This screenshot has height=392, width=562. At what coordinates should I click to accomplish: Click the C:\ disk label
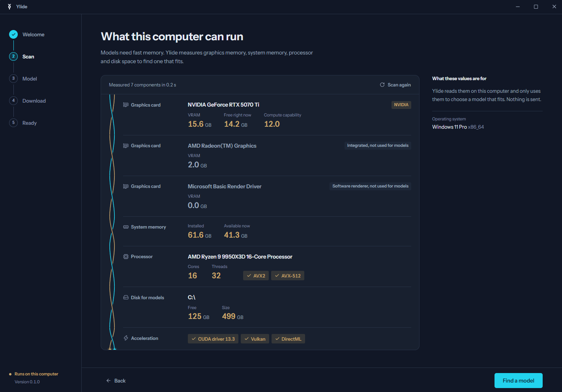click(x=191, y=297)
